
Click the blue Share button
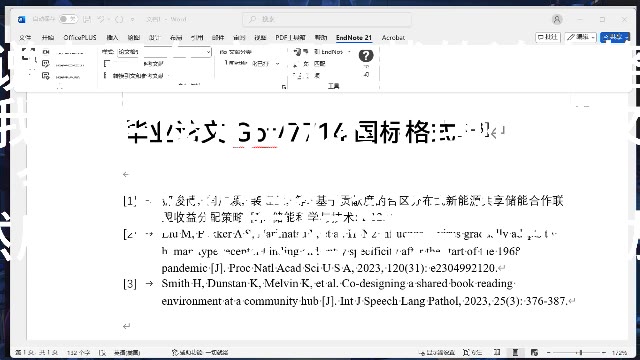tap(615, 37)
